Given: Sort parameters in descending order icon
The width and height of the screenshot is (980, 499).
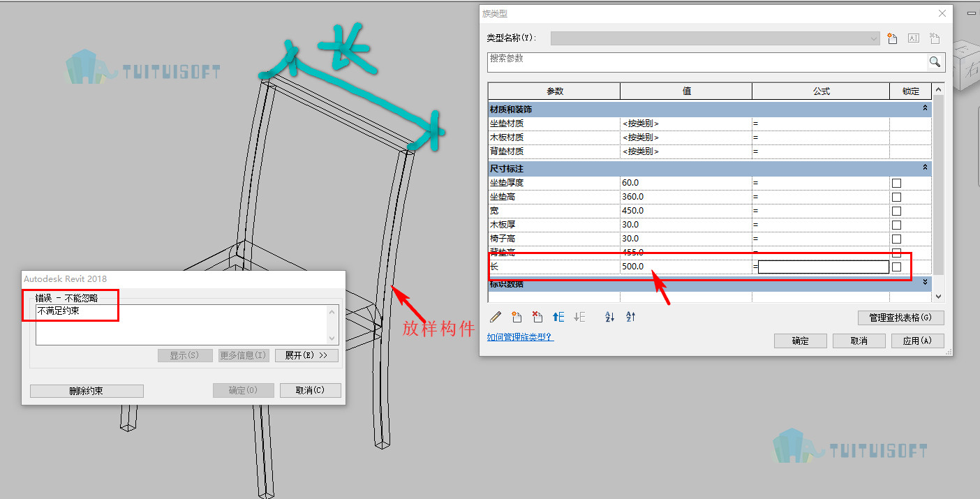Looking at the screenshot, I should (x=631, y=317).
